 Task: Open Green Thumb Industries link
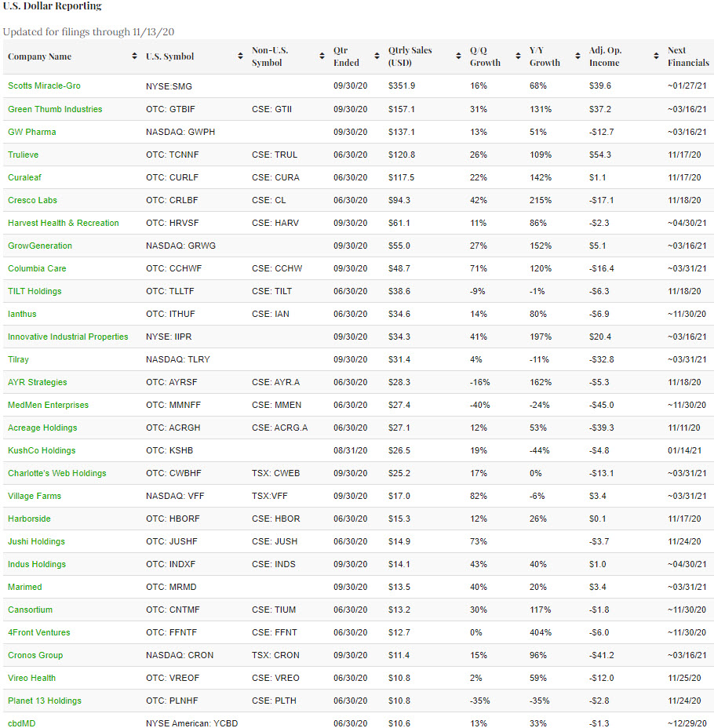click(x=55, y=109)
